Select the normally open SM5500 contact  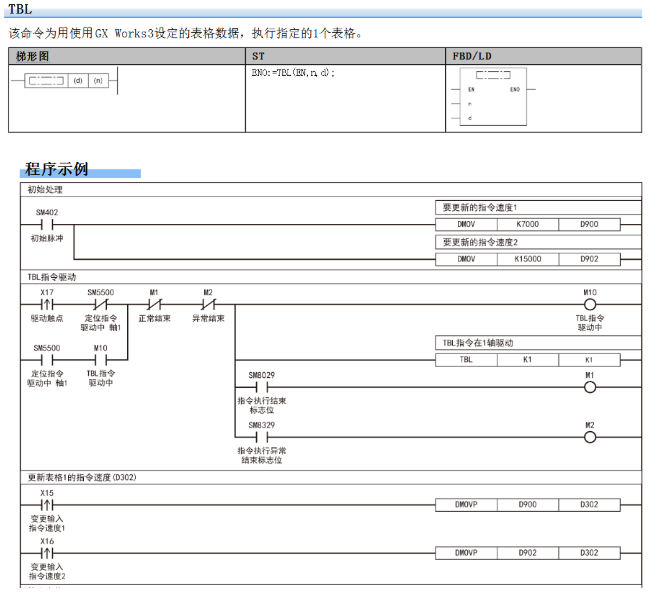[47, 360]
